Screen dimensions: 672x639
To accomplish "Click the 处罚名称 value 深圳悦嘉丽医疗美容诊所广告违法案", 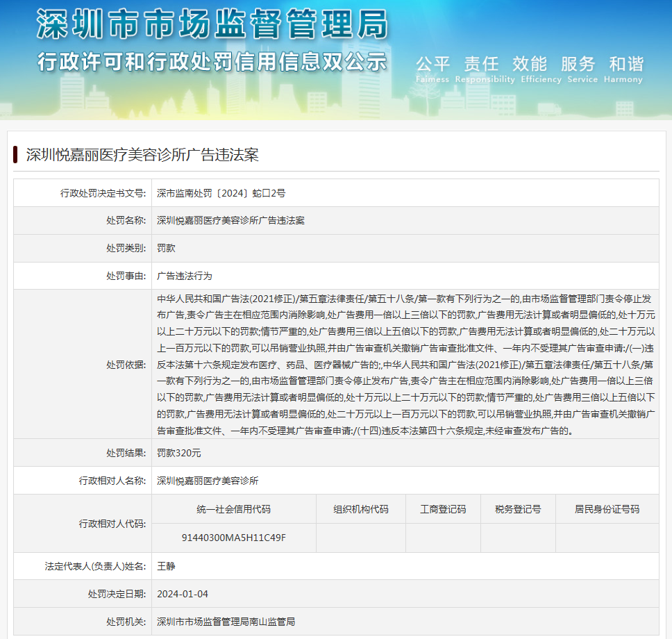I will point(230,220).
